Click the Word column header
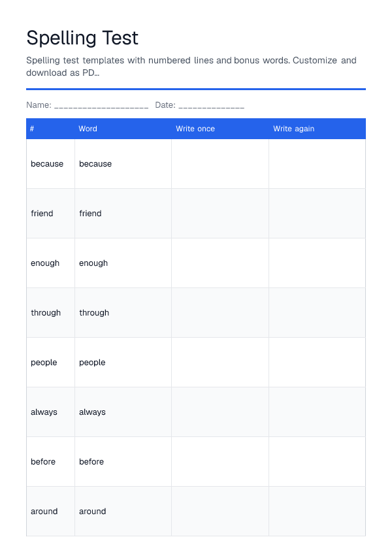The width and height of the screenshot is (392, 554). coord(88,129)
